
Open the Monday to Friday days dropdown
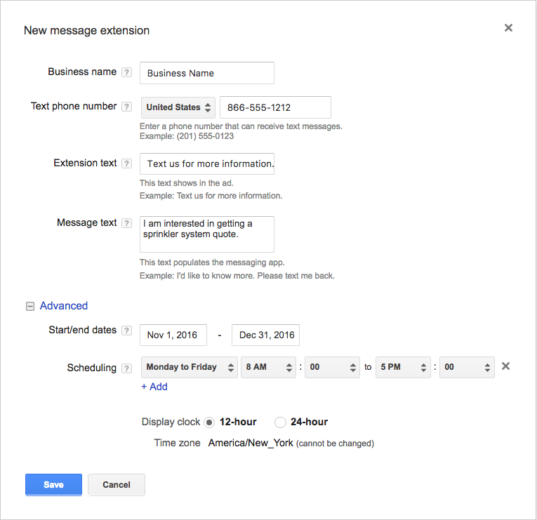(x=189, y=367)
